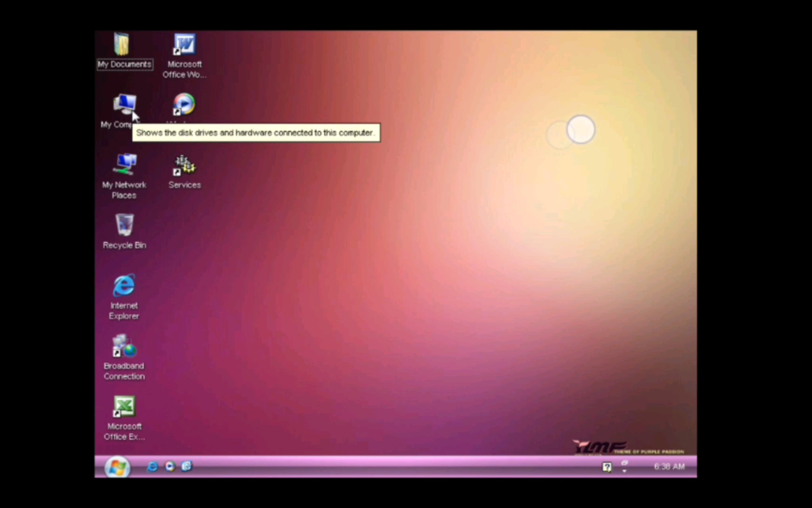Viewport: 812px width, 508px height.
Task: Select the Windows Media Player shortcut icon
Action: 184,104
